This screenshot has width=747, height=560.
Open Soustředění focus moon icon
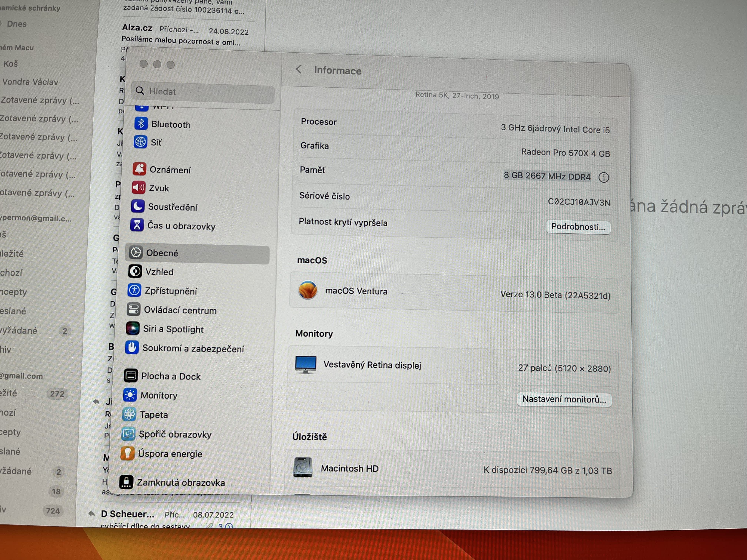coord(138,206)
